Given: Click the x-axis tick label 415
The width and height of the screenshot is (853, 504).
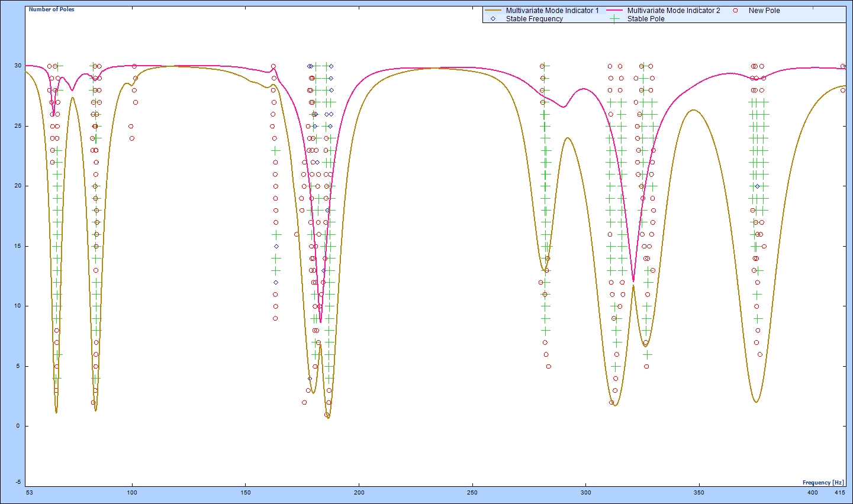Looking at the screenshot, I should (x=840, y=492).
